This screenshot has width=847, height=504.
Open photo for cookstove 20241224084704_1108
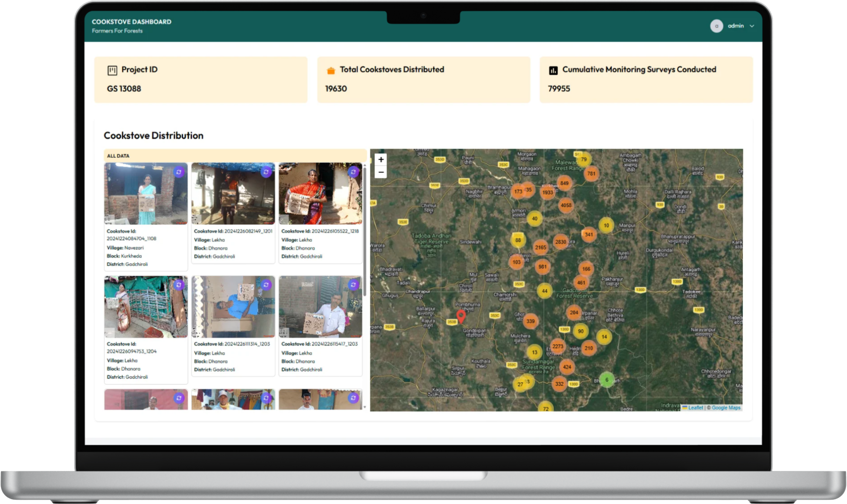tap(146, 194)
